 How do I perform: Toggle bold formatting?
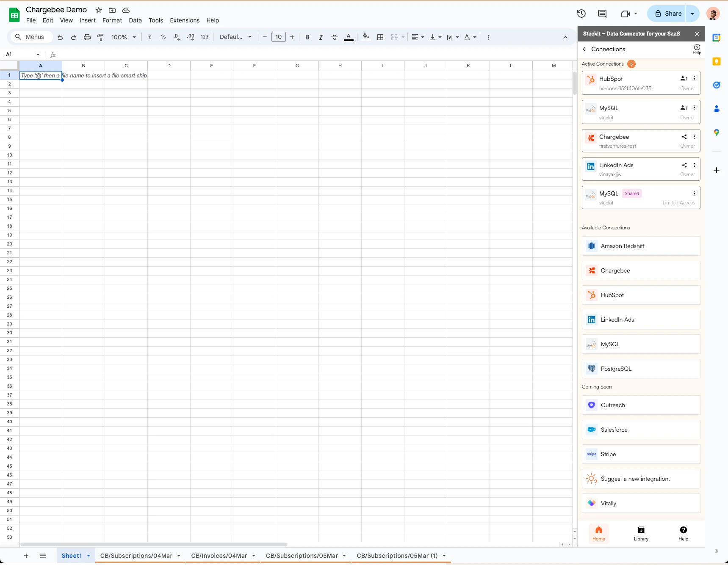pos(307,37)
